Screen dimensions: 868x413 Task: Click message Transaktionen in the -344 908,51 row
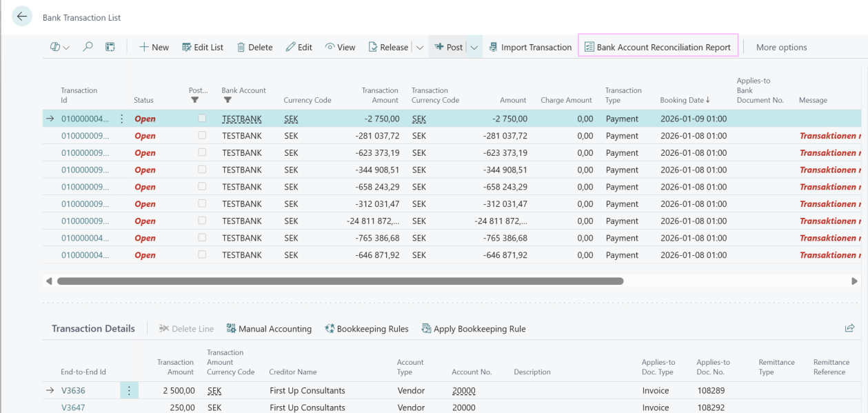[x=830, y=170]
